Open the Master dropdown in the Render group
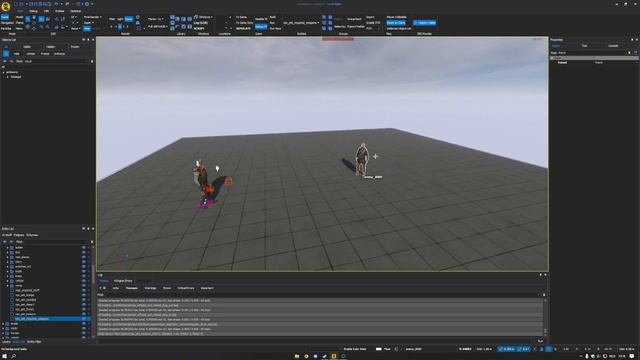The image size is (640, 360). [x=155, y=19]
